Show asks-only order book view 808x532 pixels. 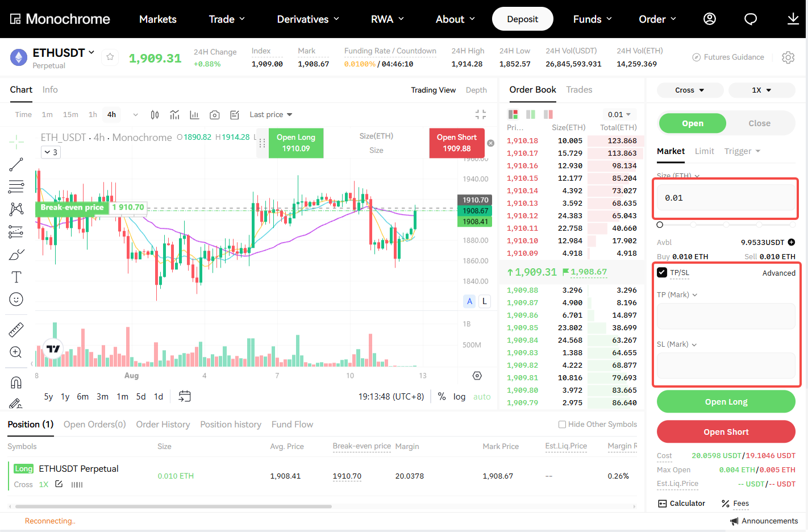(x=548, y=114)
